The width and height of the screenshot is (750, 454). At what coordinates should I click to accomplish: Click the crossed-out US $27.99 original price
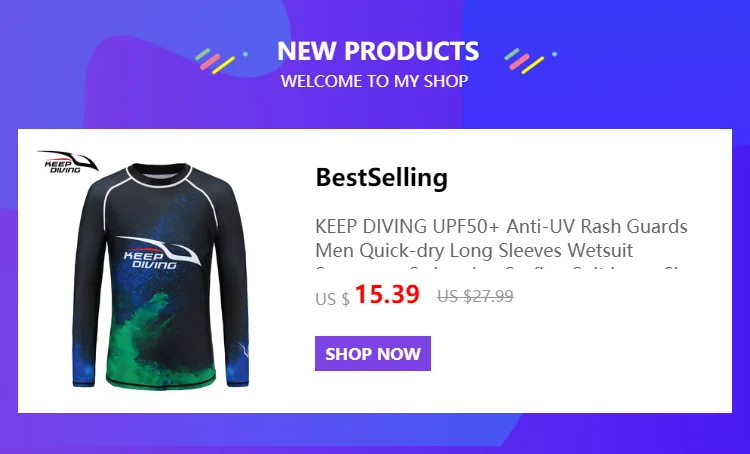click(x=475, y=296)
